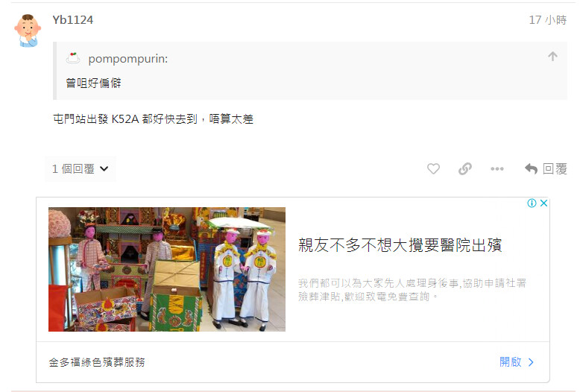The image size is (580, 392).
Task: Open the ad info icon
Action: point(532,203)
